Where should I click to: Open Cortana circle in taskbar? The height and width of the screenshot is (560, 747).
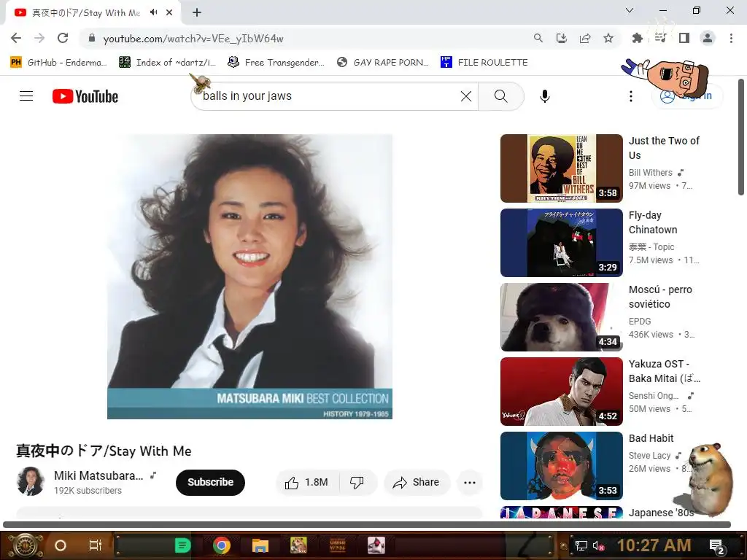(x=61, y=545)
